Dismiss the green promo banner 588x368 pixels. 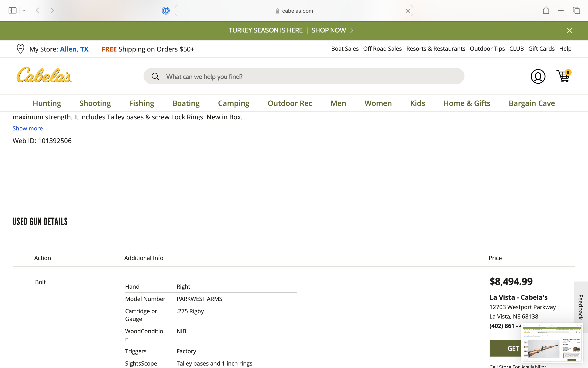point(570,30)
